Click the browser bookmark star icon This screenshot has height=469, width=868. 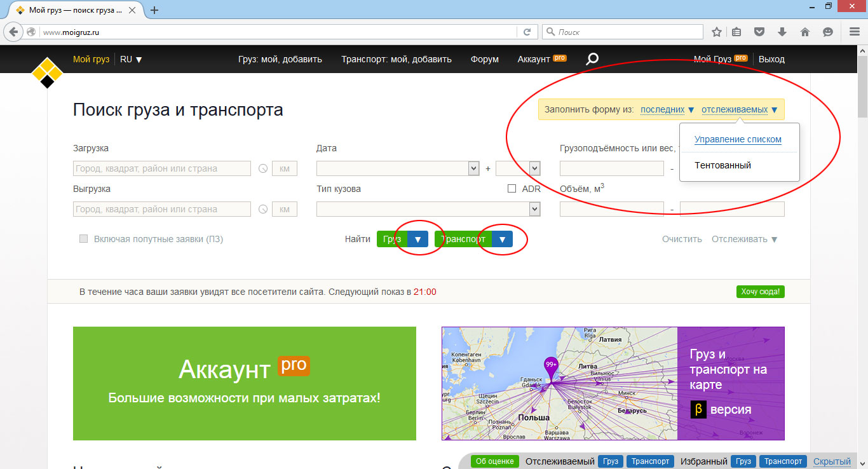[717, 32]
